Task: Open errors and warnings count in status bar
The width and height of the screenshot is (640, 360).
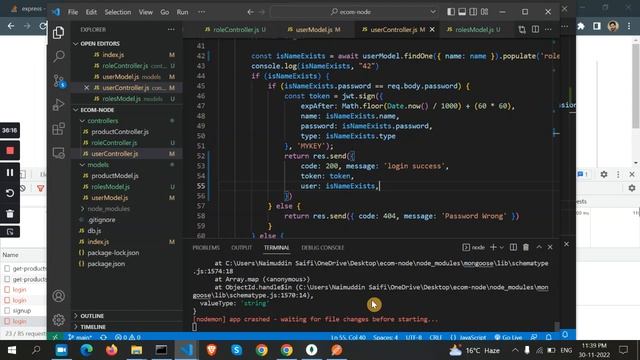Action: 127,337
